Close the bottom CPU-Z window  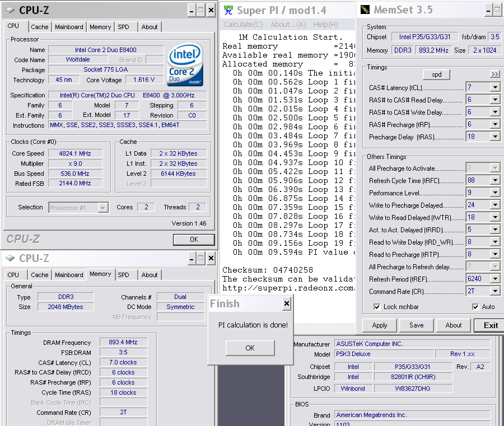[211, 258]
